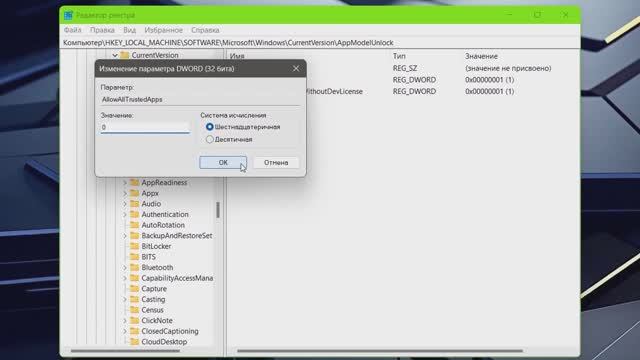Viewport: 640px width, 360px height.
Task: Click the Capture folder icon
Action: tap(134, 289)
